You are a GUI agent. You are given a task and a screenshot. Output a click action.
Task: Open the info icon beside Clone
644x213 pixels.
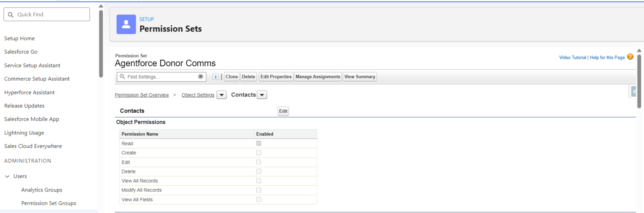[x=215, y=77]
